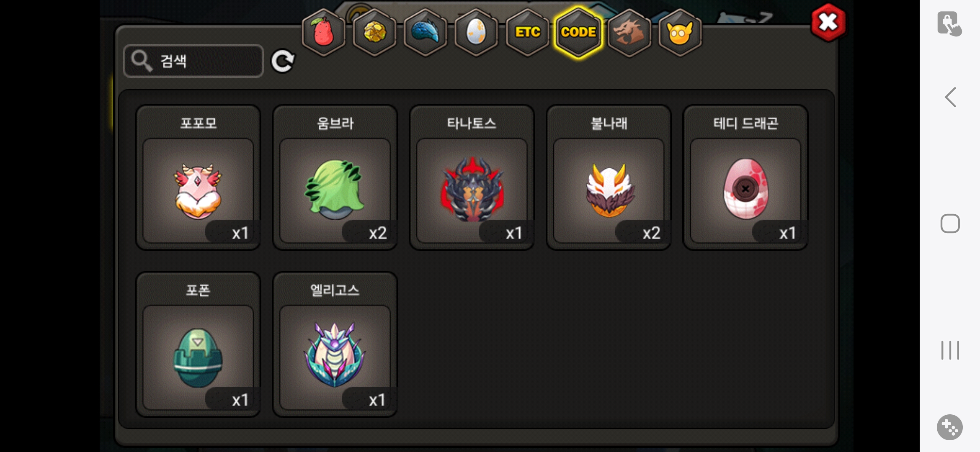The width and height of the screenshot is (980, 452).
Task: Switch to the ETC tab
Action: 527,32
